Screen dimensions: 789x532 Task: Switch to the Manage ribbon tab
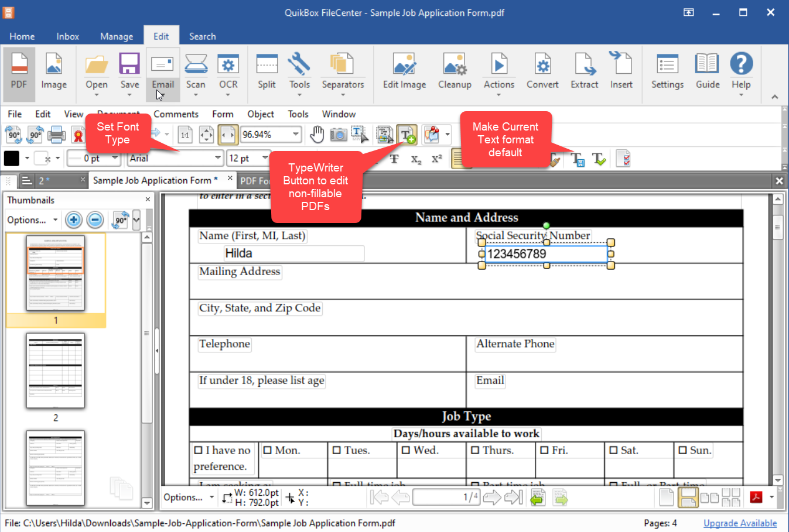pyautogui.click(x=117, y=36)
